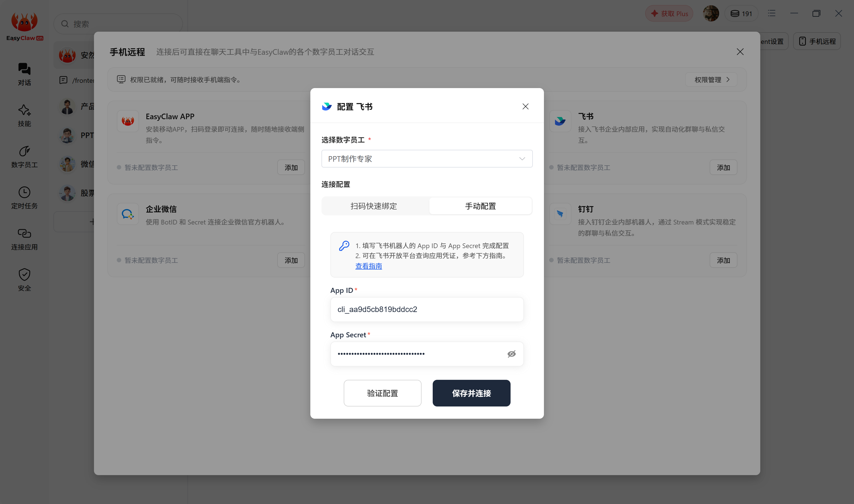This screenshot has width=854, height=504.
Task: Click the dropdown chevron beside PPT制作专家
Action: [x=522, y=159]
